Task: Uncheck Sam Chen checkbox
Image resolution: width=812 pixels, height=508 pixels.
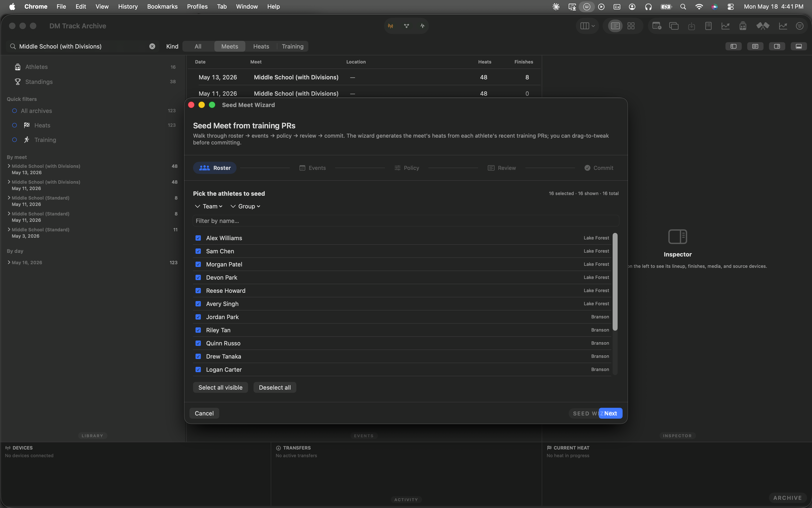Action: tap(198, 251)
